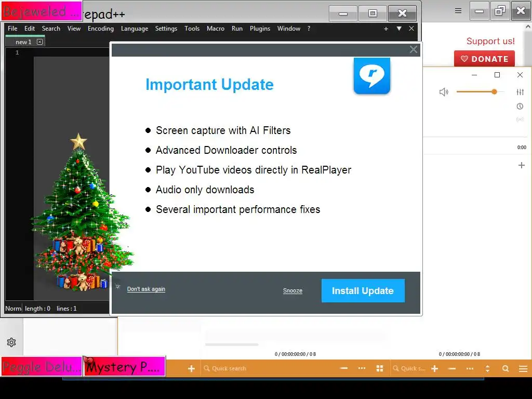Open the equalizer sliders icon

click(x=520, y=92)
